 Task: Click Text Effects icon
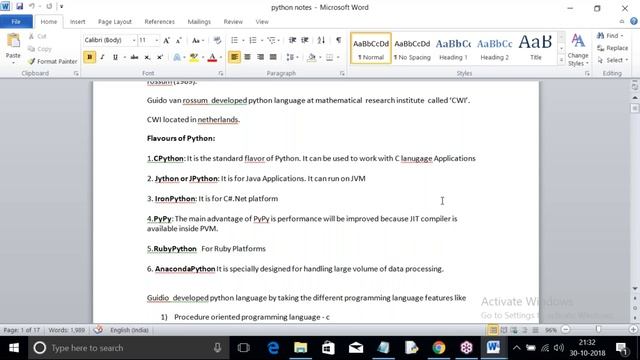tap(177, 57)
